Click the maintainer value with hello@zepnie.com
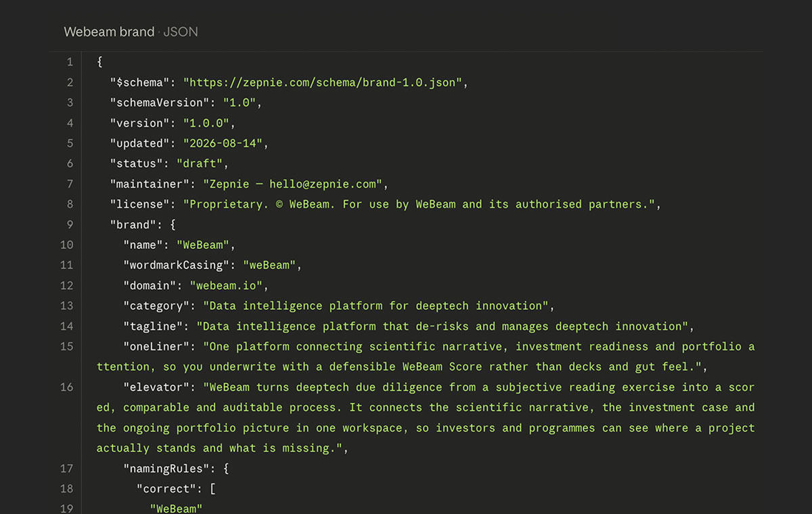The width and height of the screenshot is (812, 514). pyautogui.click(x=293, y=184)
